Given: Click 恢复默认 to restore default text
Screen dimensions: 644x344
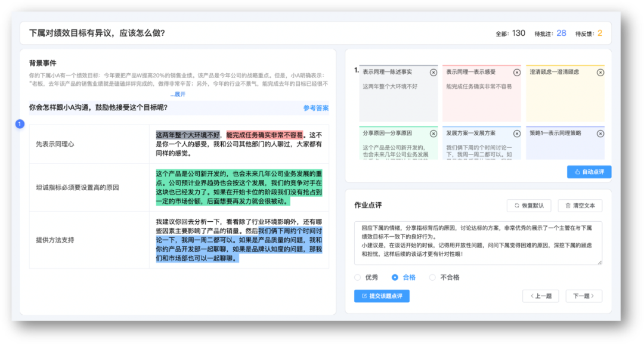Looking at the screenshot, I should (x=528, y=206).
